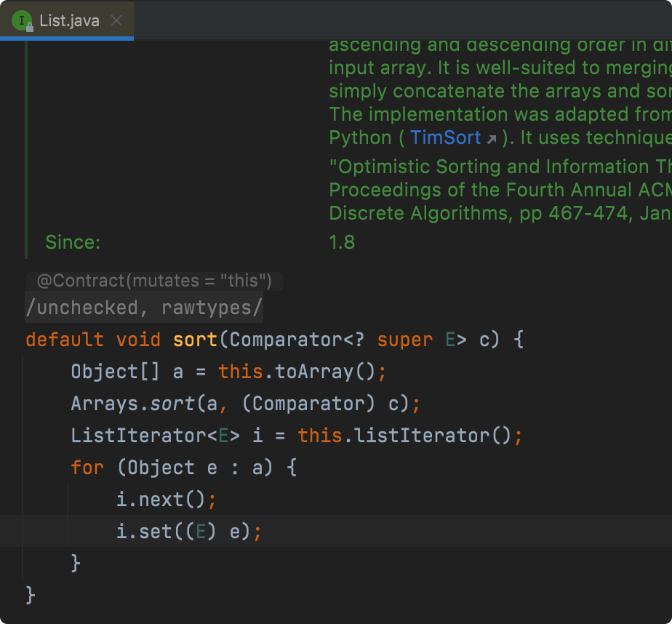Click 'void' return type keyword
This screenshot has width=672, height=624.
point(138,340)
